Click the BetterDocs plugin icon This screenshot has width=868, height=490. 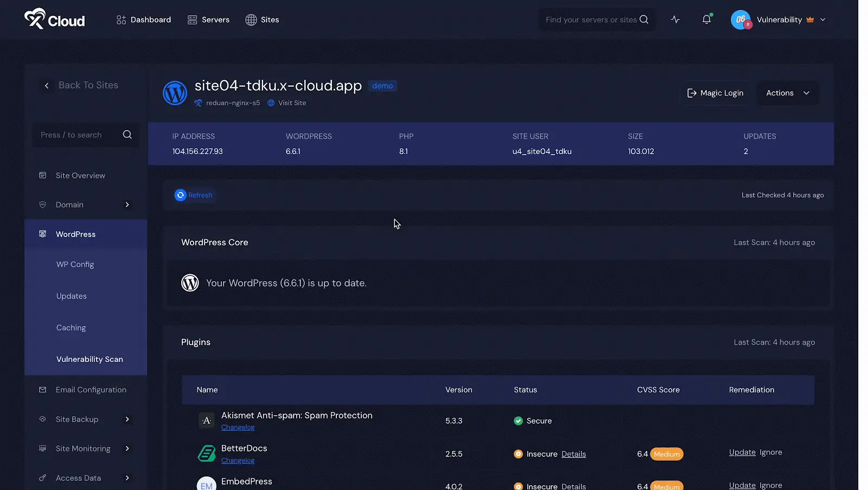(x=206, y=453)
